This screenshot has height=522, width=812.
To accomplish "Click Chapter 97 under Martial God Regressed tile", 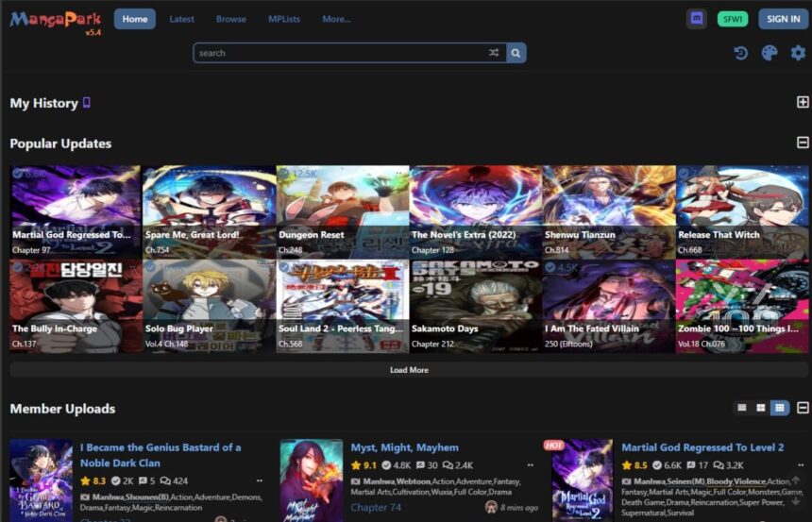I will 31,250.
